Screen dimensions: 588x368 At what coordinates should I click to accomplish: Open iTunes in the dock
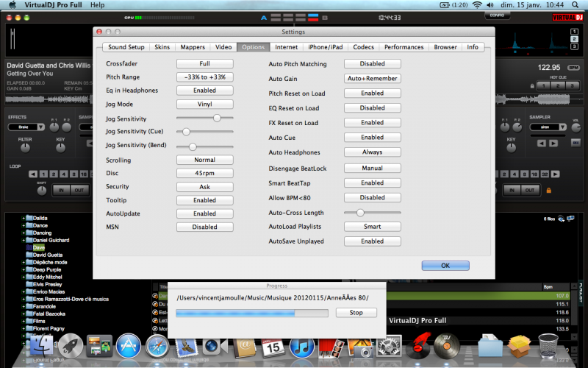tap(302, 345)
